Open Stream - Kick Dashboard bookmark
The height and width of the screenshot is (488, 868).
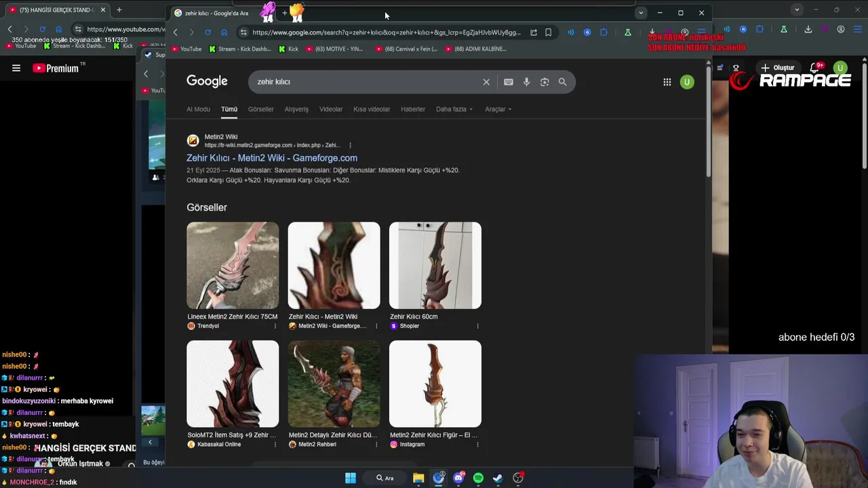[240, 49]
